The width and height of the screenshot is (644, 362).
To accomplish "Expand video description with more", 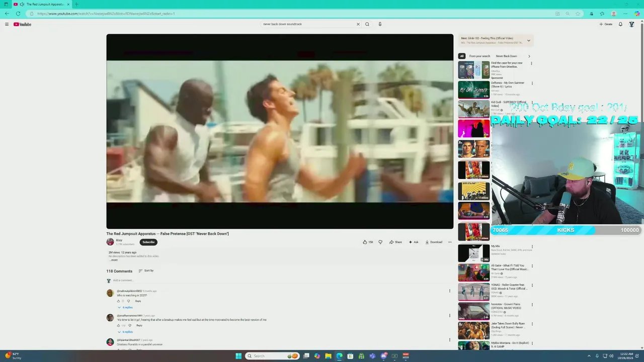I will point(114,260).
